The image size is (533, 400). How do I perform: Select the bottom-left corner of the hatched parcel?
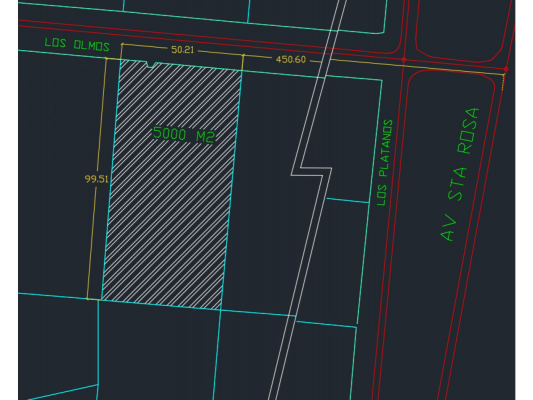[x=102, y=300]
